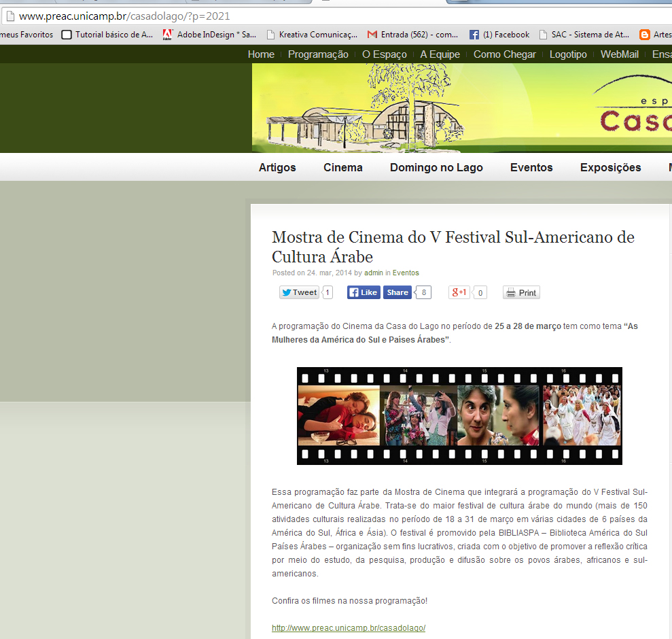Click the Google +1 count bubble 0
This screenshot has height=639, width=672.
pyautogui.click(x=480, y=292)
